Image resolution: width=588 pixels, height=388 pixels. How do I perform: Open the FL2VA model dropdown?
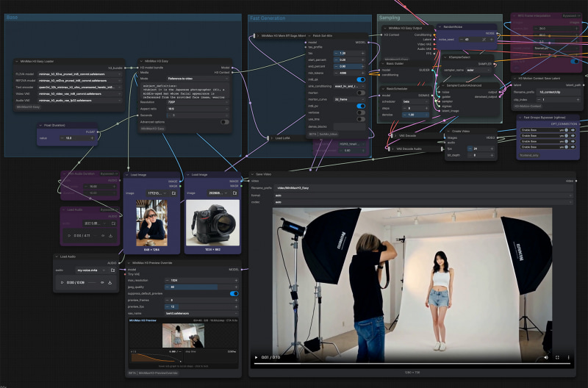point(79,74)
